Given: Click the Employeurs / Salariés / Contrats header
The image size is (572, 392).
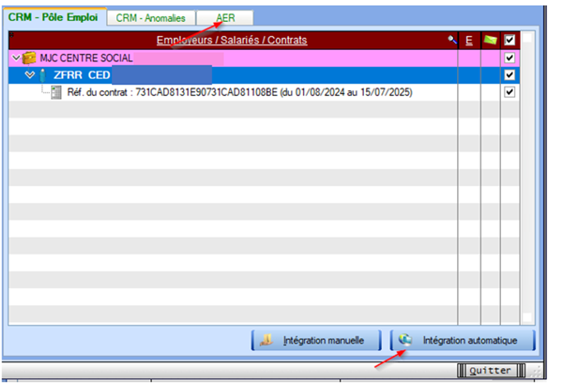Looking at the screenshot, I should tap(232, 40).
